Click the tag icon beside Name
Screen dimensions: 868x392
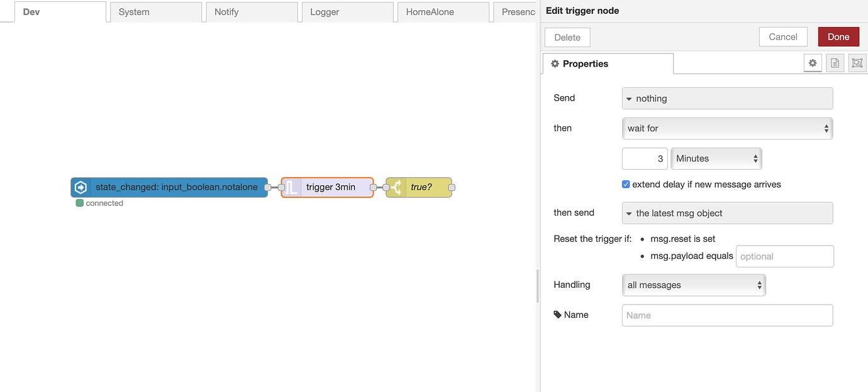coord(557,315)
